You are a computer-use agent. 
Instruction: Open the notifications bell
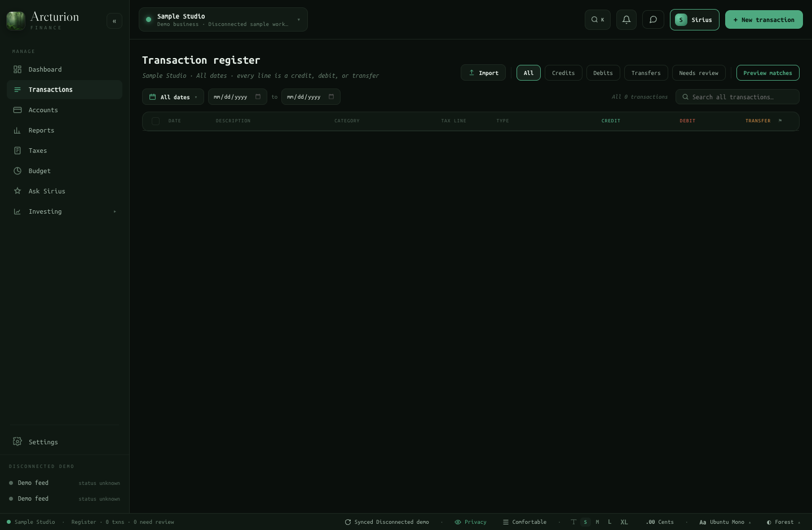coord(626,20)
